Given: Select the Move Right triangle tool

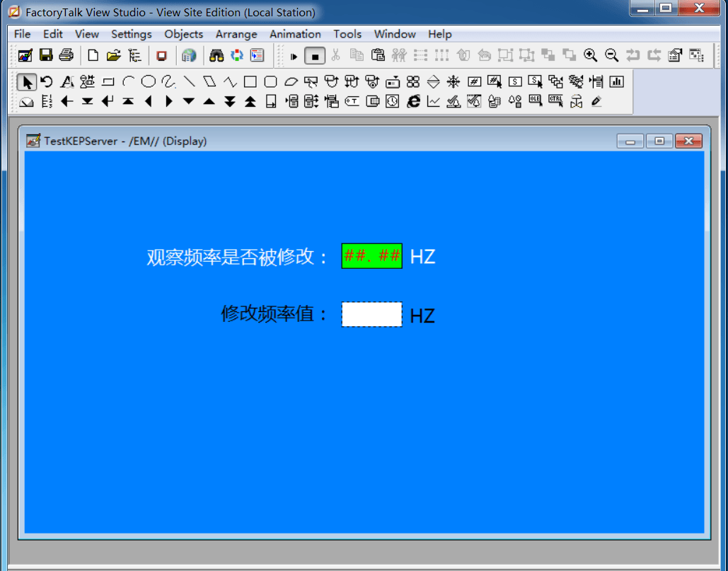Looking at the screenshot, I should [x=168, y=102].
